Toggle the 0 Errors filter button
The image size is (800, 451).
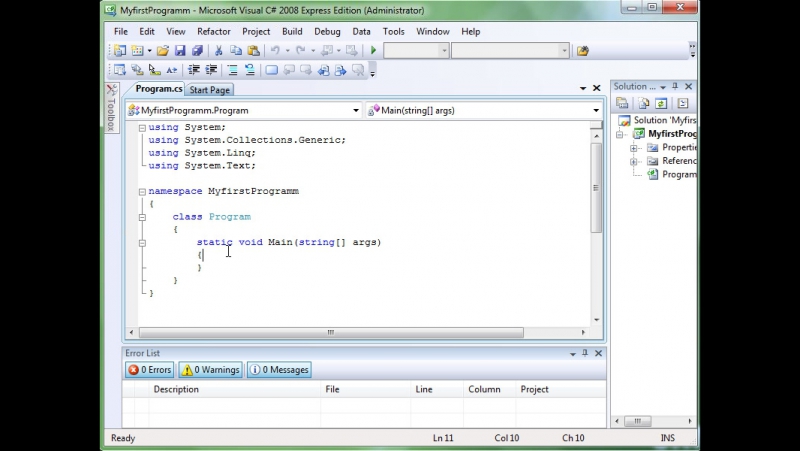tap(150, 370)
